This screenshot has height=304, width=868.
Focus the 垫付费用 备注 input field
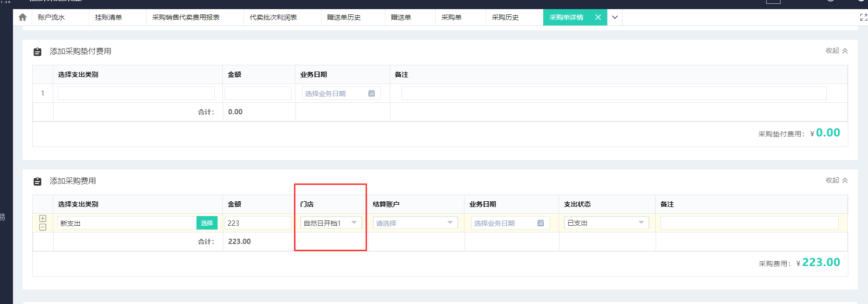point(614,93)
